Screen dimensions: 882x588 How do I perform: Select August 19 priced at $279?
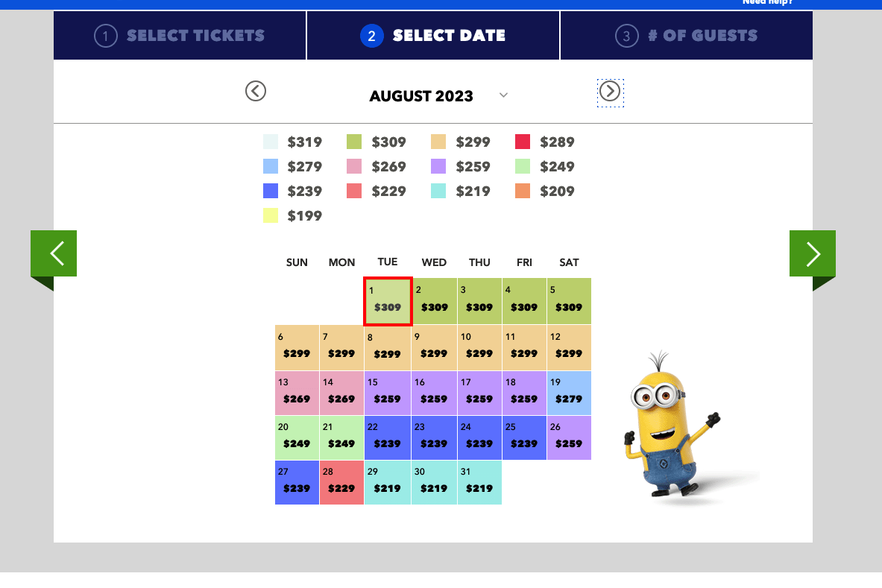[569, 393]
